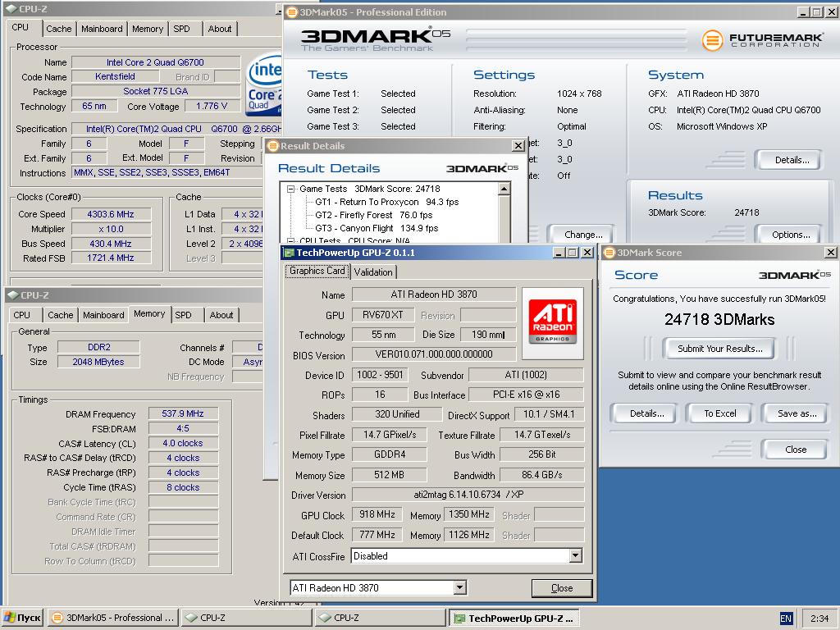Open the About tab in upper CPU-Z
This screenshot has width=840, height=630.
pyautogui.click(x=220, y=29)
